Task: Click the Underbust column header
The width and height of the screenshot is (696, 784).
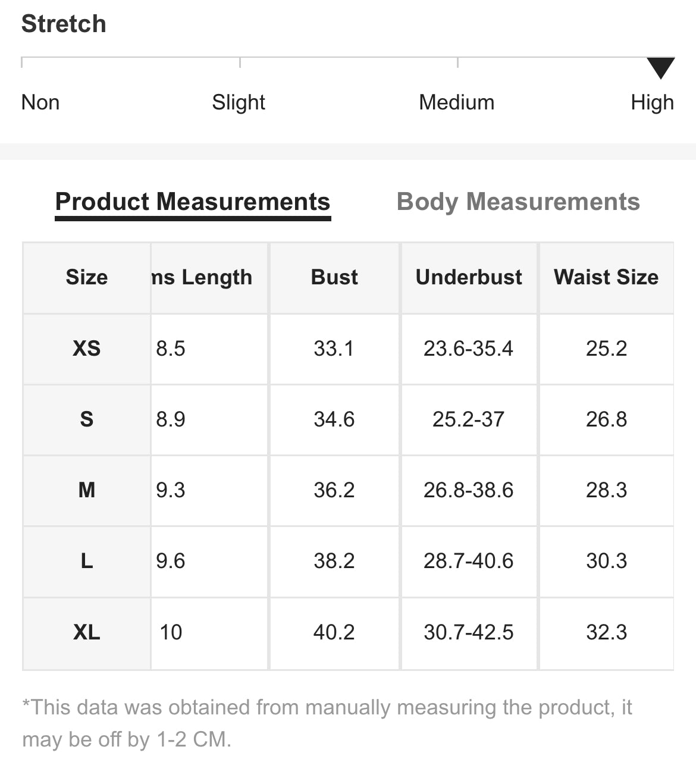Action: [x=469, y=277]
